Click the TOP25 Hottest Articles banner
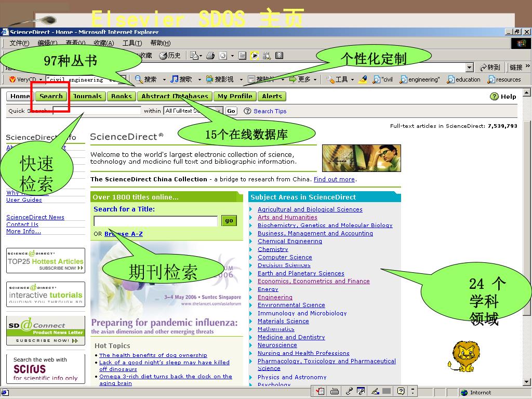The image size is (532, 399). click(46, 261)
